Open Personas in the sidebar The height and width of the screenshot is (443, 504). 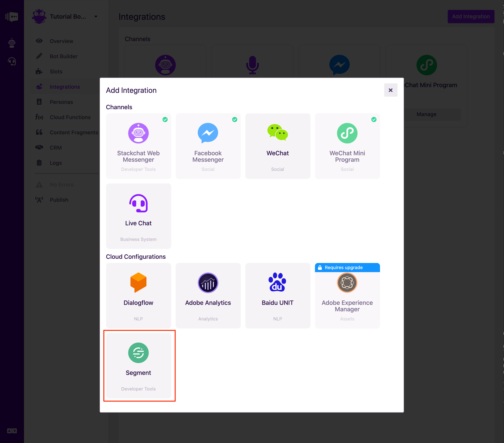pos(61,102)
